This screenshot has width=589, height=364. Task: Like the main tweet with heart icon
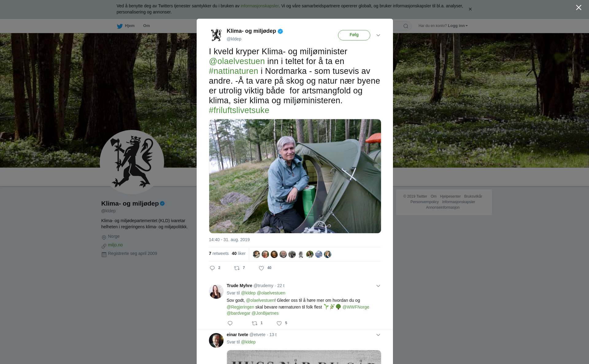261,268
